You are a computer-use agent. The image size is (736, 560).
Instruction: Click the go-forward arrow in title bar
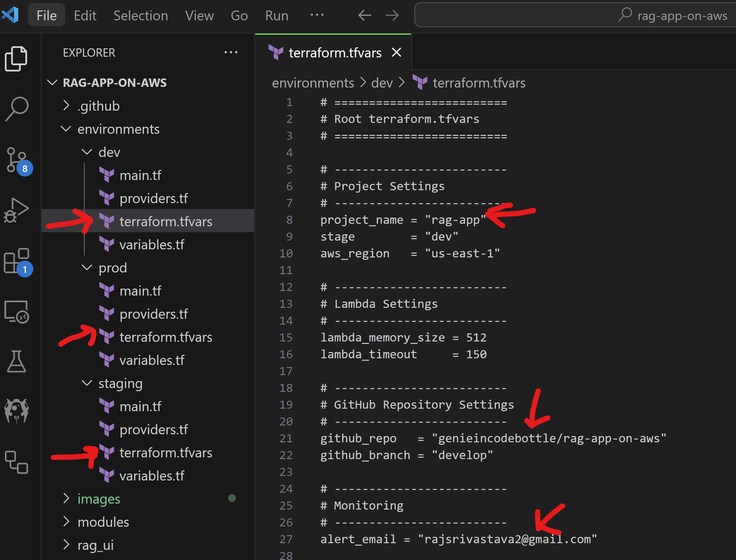click(392, 15)
